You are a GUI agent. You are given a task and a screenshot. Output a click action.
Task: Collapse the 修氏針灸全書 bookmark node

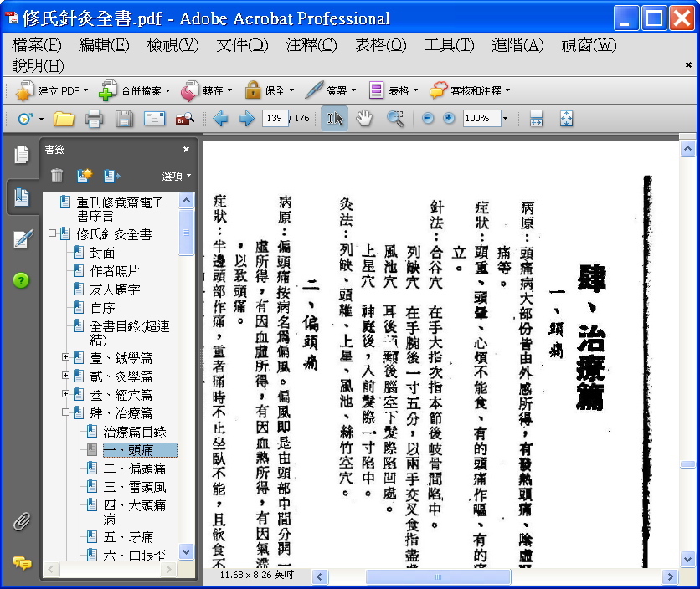coord(52,233)
